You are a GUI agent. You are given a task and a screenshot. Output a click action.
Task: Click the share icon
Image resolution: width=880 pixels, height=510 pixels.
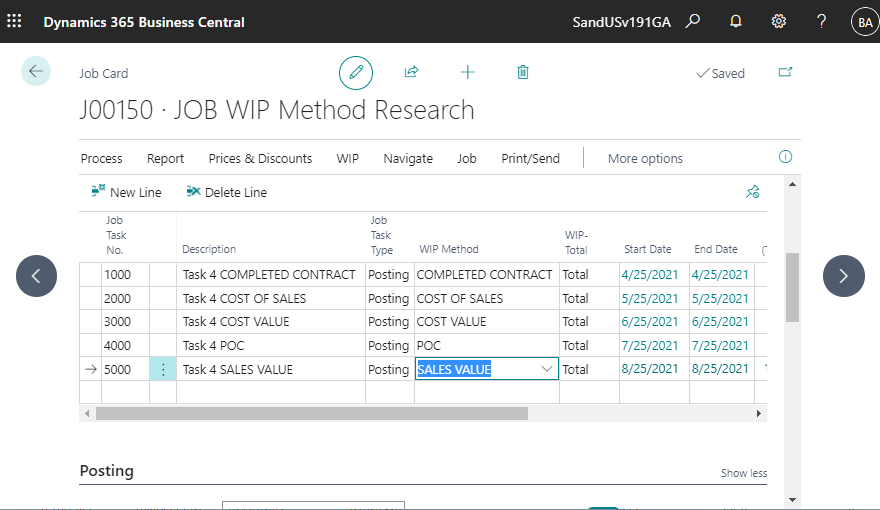(411, 72)
